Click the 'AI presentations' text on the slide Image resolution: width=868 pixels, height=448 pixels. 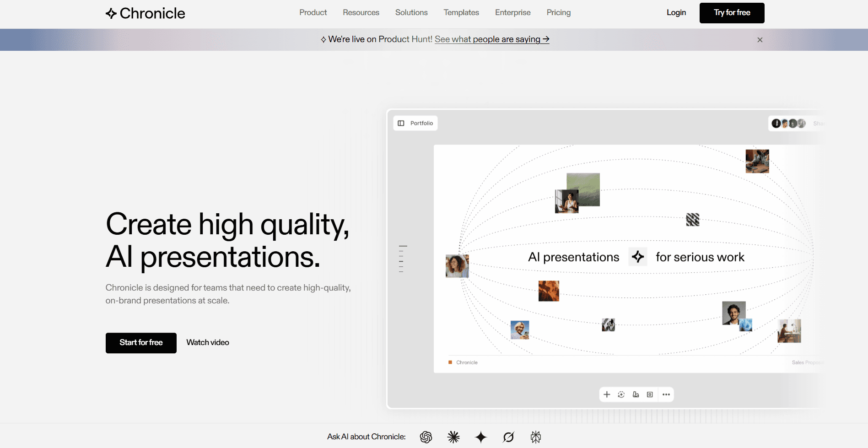[x=573, y=257]
